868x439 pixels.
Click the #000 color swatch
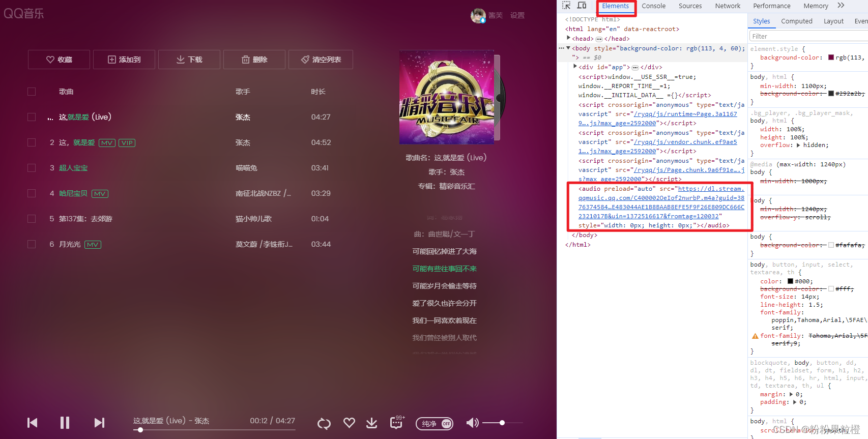click(790, 281)
